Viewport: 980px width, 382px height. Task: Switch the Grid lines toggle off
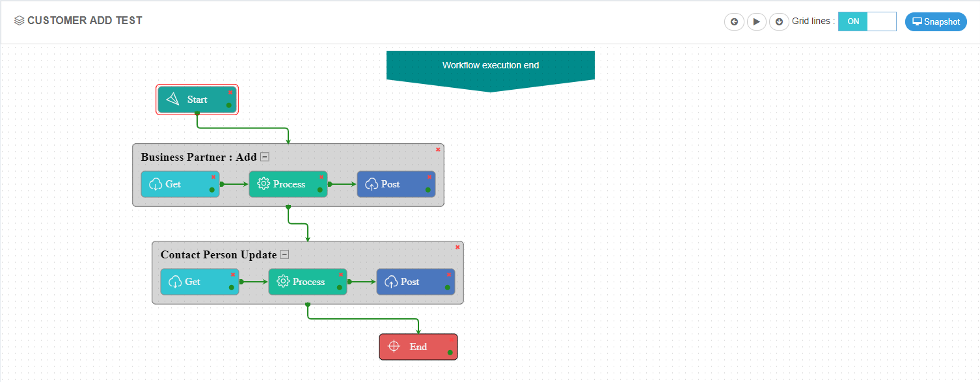882,21
